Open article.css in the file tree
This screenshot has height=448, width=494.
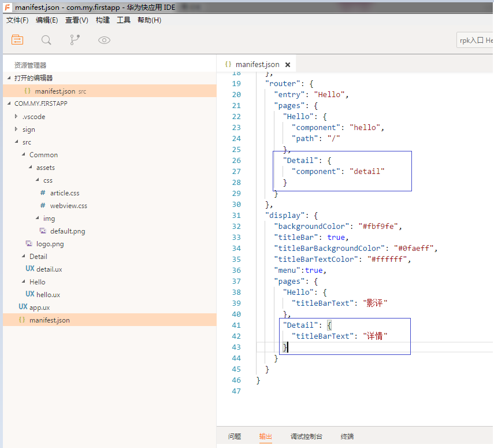pyautogui.click(x=65, y=193)
